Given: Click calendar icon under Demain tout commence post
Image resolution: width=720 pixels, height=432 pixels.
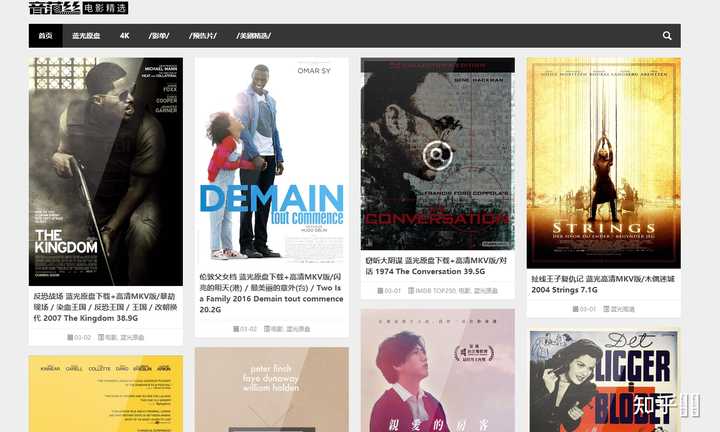Looking at the screenshot, I should 236,329.
